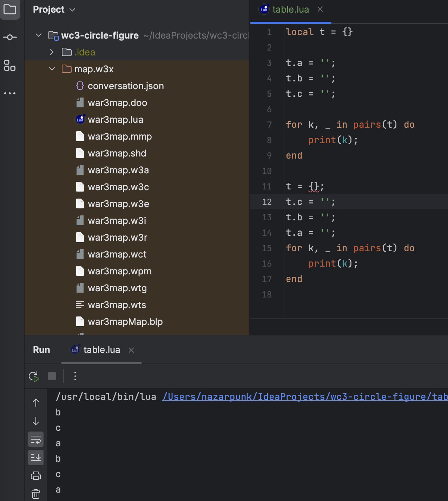Collapse the wc3-circle-figure root folder

[39, 35]
